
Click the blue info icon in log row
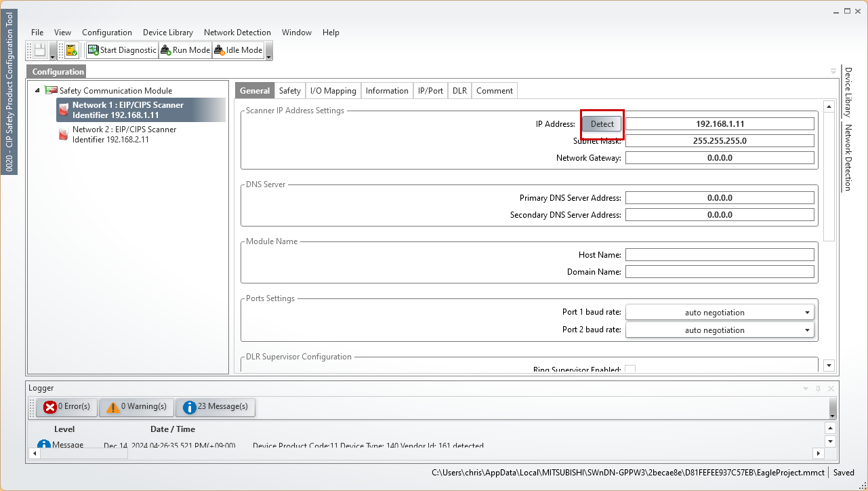pos(44,446)
